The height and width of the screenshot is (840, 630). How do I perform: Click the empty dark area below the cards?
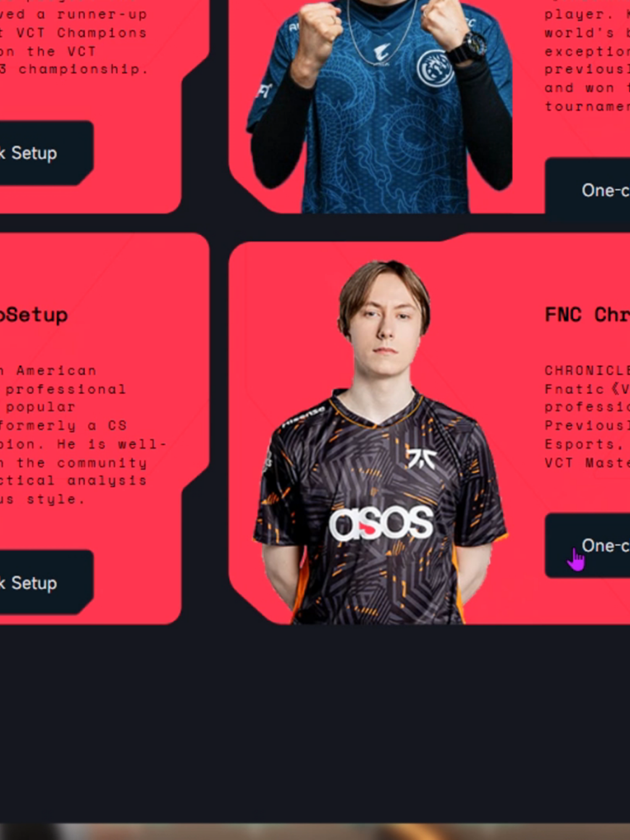[x=315, y=722]
